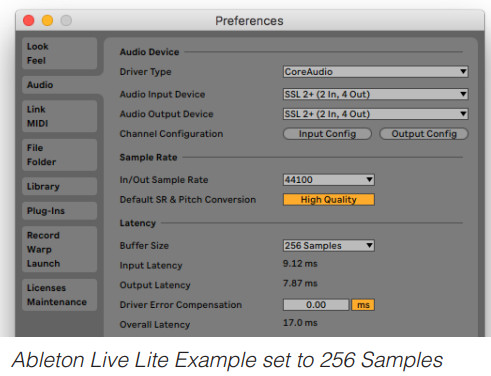Click the 9.12 ms input latency value
The image size is (491, 376).
tap(300, 264)
